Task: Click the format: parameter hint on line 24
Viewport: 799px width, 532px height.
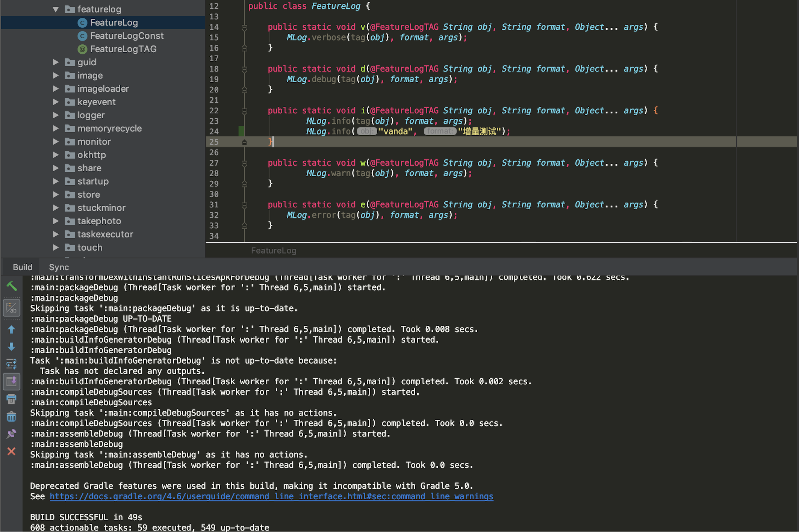Action: click(440, 131)
